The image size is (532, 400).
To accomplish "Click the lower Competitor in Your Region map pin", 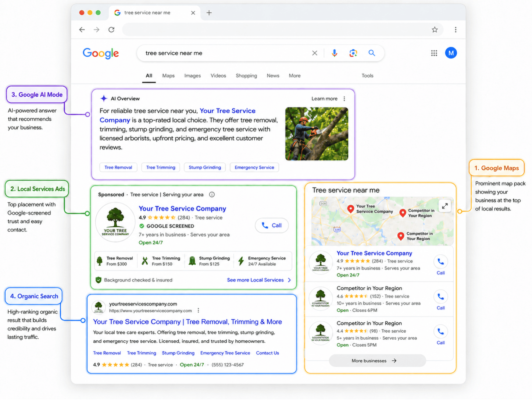I will [x=401, y=236].
